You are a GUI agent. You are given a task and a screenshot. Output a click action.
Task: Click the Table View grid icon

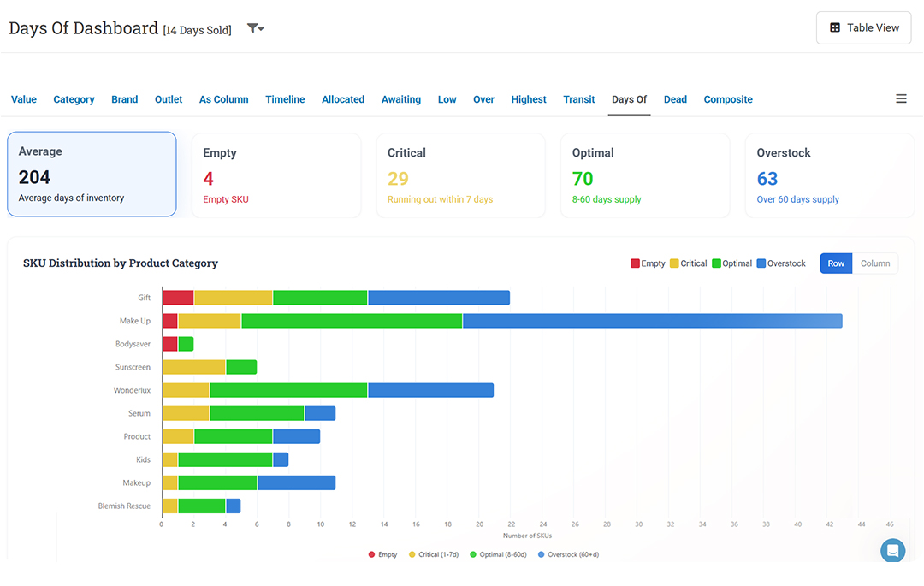(x=835, y=27)
